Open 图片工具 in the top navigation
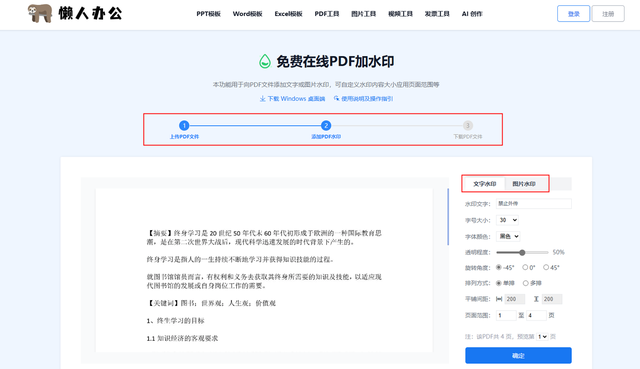This screenshot has height=369, width=640. [x=363, y=13]
